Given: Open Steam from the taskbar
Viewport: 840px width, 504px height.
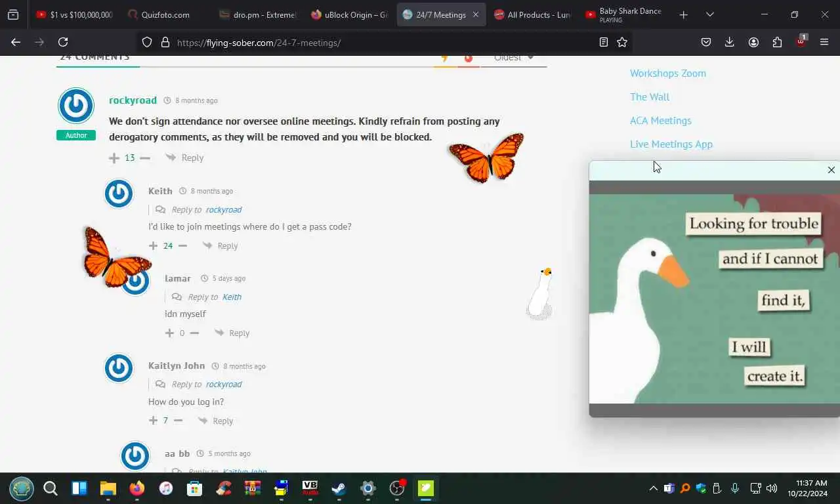Looking at the screenshot, I should (x=339, y=488).
